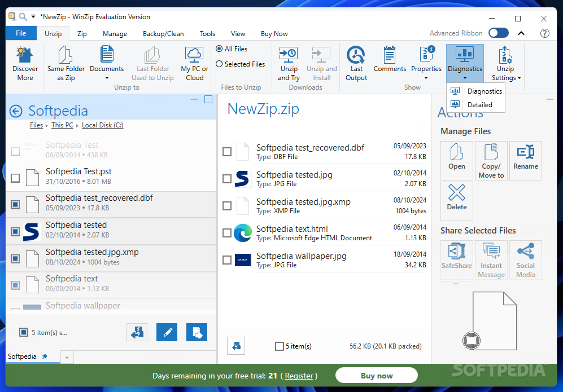Image resolution: width=563 pixels, height=392 pixels.
Task: Rename the selected file
Action: click(x=526, y=160)
